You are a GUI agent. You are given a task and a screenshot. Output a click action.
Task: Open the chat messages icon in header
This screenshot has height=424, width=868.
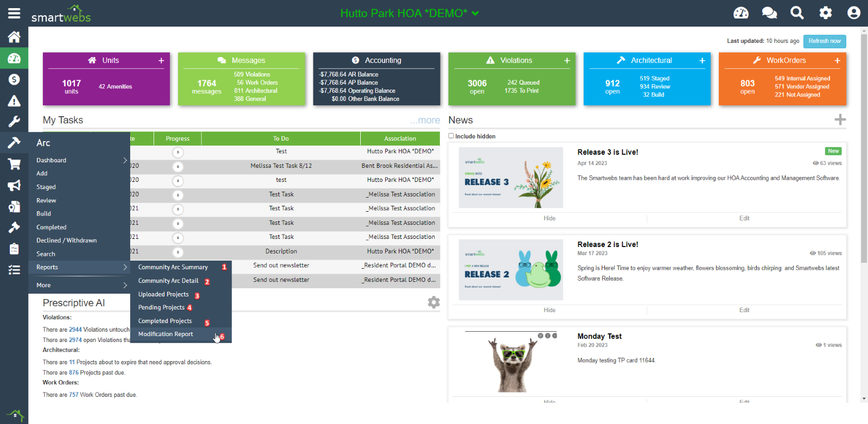coord(769,13)
